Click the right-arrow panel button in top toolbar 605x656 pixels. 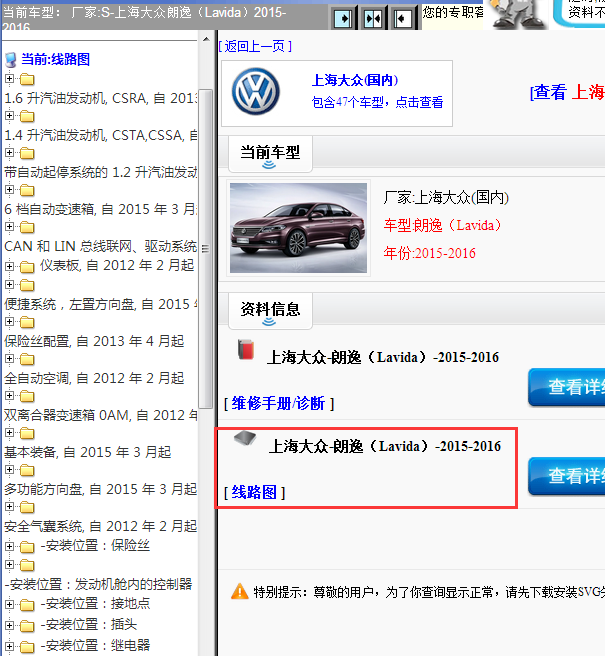coord(344,18)
